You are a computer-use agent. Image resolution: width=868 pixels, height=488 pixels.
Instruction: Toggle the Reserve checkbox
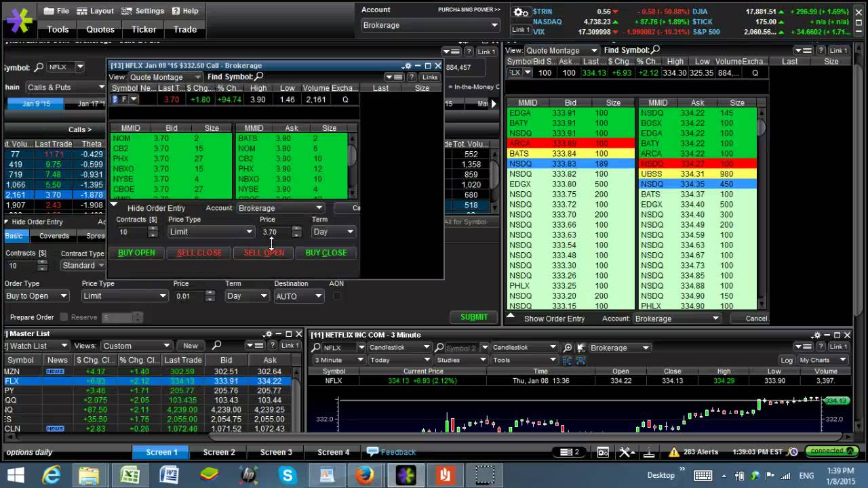pyautogui.click(x=64, y=317)
